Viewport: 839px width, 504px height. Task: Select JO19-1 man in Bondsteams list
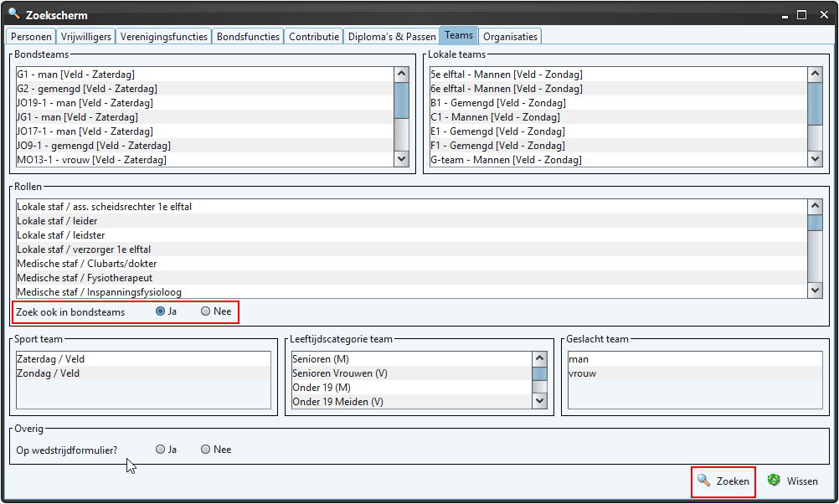(x=85, y=103)
